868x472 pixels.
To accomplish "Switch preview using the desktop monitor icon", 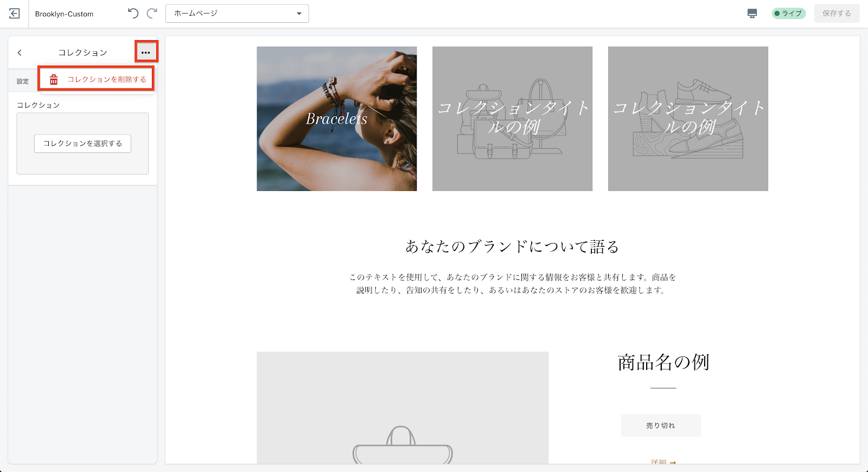I will click(752, 14).
